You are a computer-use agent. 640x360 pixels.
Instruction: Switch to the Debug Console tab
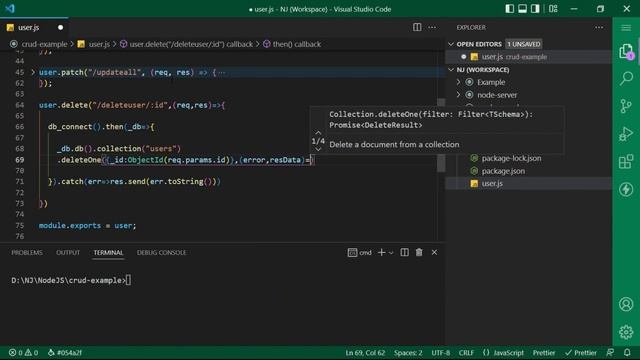161,253
